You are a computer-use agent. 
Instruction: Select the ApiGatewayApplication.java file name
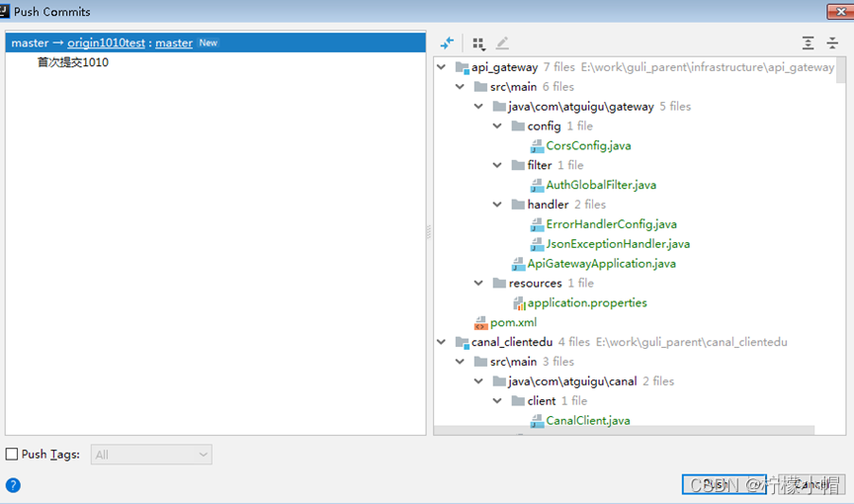coord(602,264)
